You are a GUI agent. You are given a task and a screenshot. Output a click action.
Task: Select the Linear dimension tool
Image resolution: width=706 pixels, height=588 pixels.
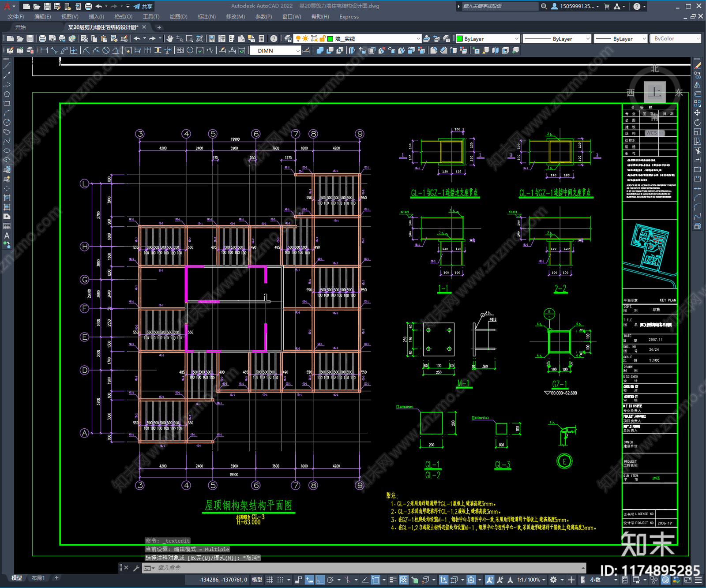[44, 51]
